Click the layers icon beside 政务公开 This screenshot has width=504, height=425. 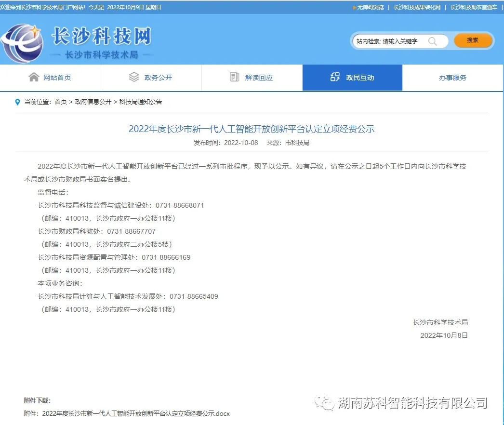click(x=134, y=77)
